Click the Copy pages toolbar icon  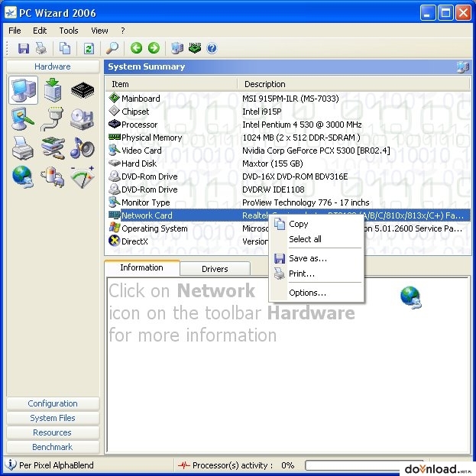(65, 48)
